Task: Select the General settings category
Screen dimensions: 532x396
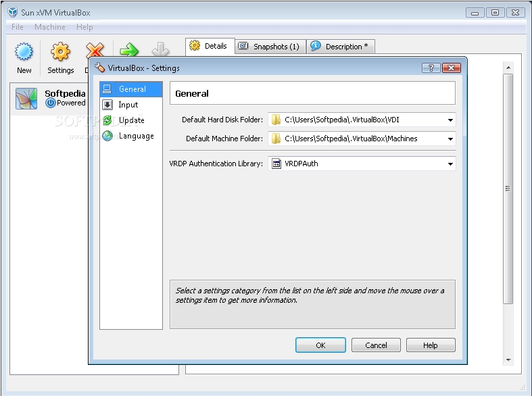Action: click(131, 89)
